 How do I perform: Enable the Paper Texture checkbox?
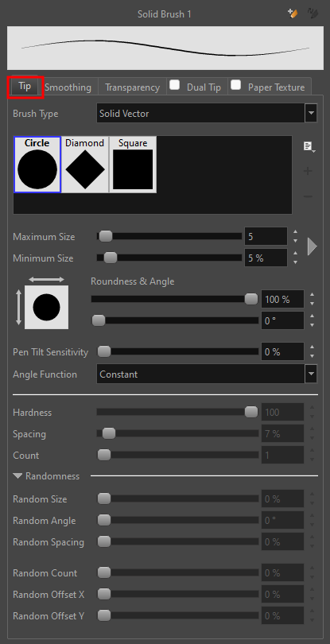tap(236, 85)
